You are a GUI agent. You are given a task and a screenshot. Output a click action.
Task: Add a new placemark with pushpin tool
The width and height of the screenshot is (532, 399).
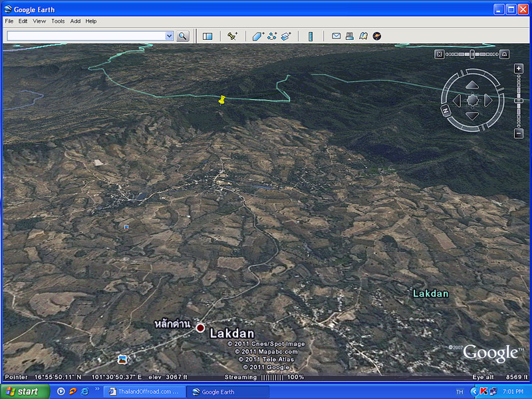[x=232, y=36]
